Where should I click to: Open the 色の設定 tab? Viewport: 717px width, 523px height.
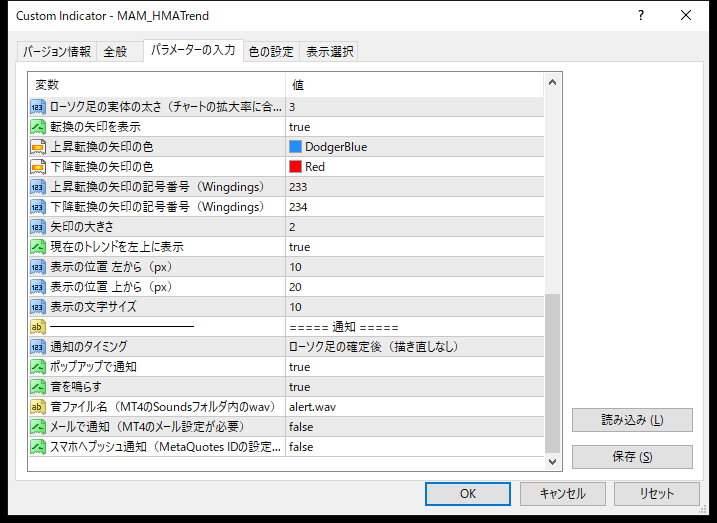[271, 52]
